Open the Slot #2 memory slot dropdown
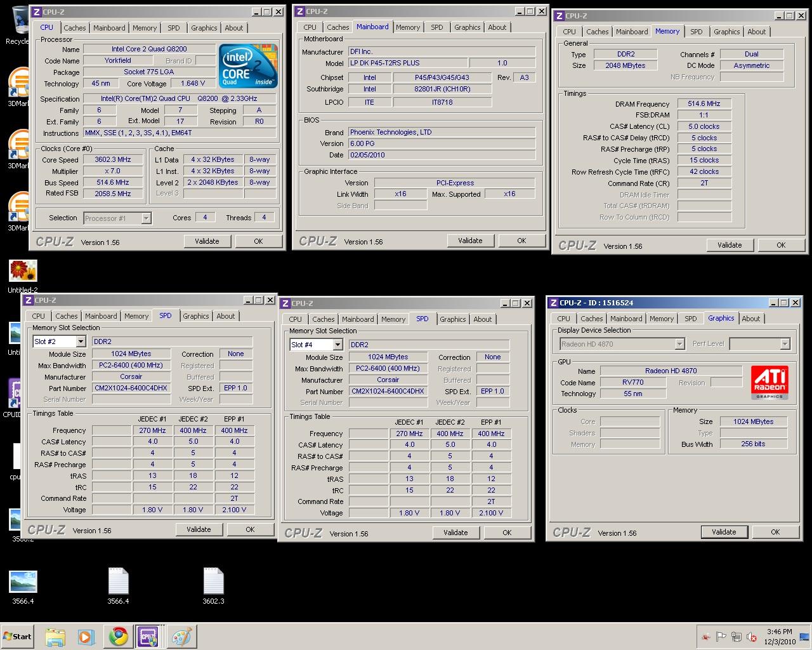The image size is (812, 650). [x=80, y=342]
